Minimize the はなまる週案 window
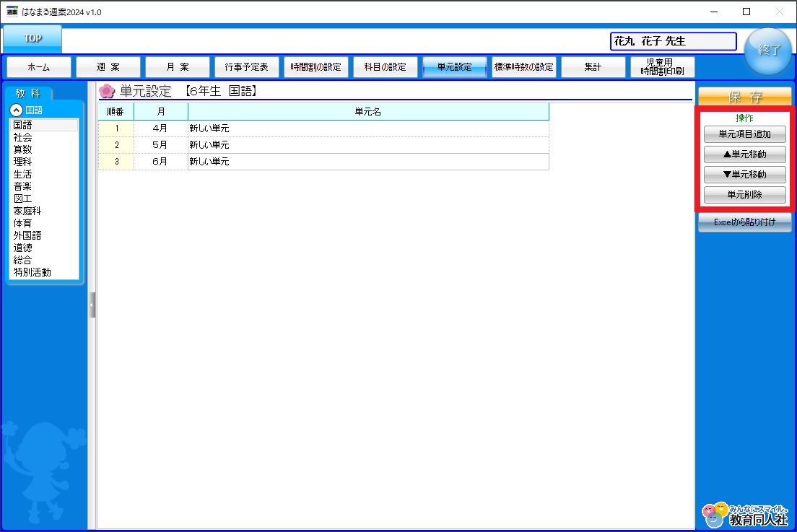The image size is (797, 532). tap(714, 12)
